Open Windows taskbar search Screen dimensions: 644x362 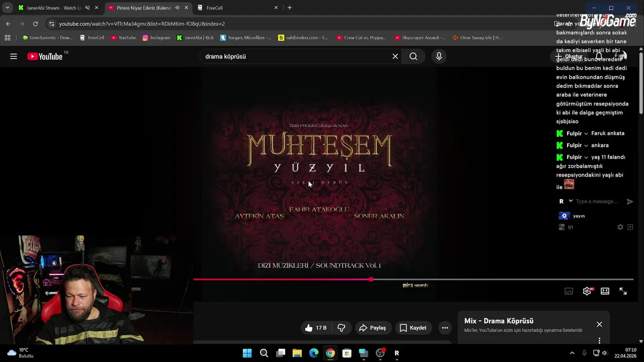click(x=264, y=353)
